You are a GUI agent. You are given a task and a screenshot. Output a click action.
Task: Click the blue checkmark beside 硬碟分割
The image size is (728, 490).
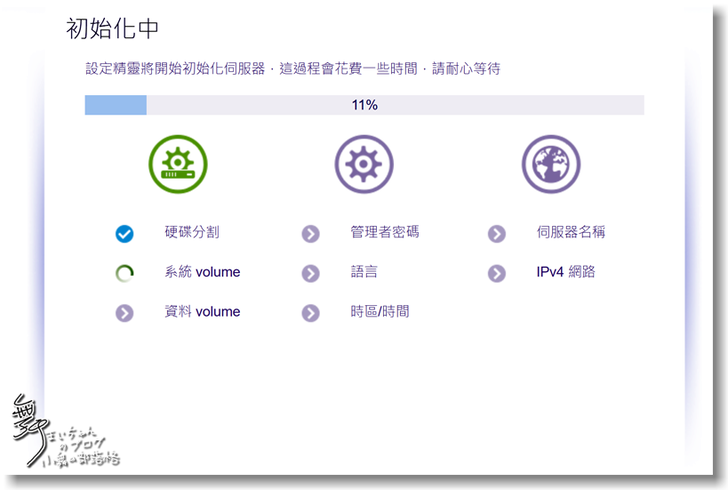pos(124,234)
